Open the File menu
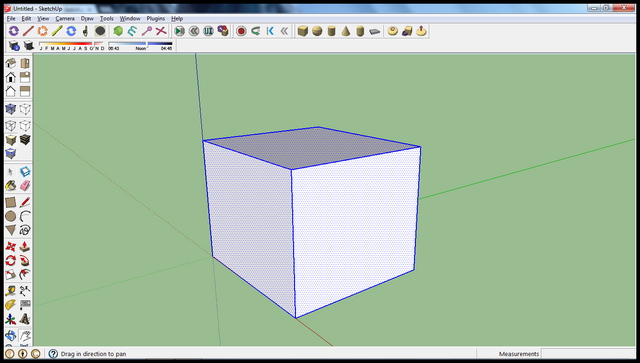 (11, 18)
